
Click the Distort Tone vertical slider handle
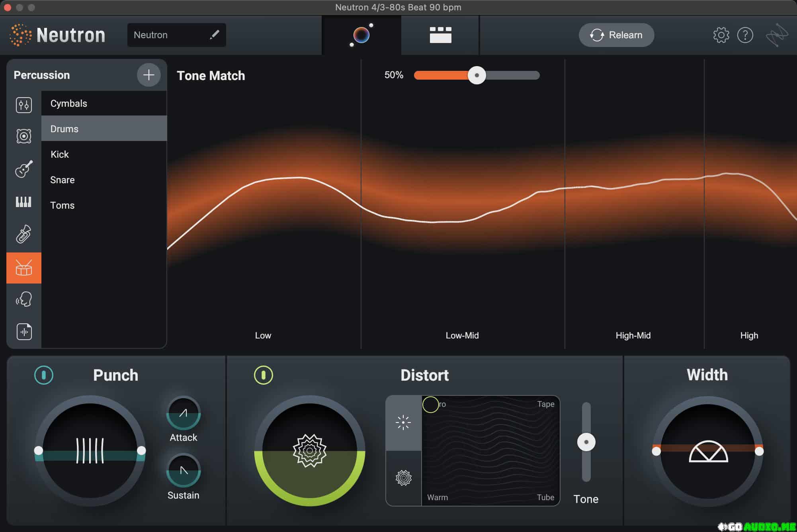pyautogui.click(x=586, y=442)
